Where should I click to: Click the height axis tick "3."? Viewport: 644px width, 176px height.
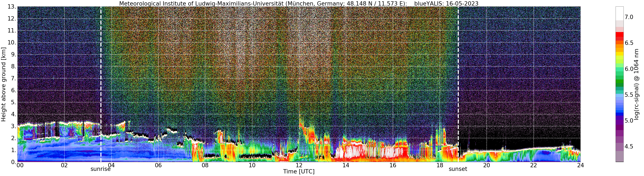click(x=13, y=126)
